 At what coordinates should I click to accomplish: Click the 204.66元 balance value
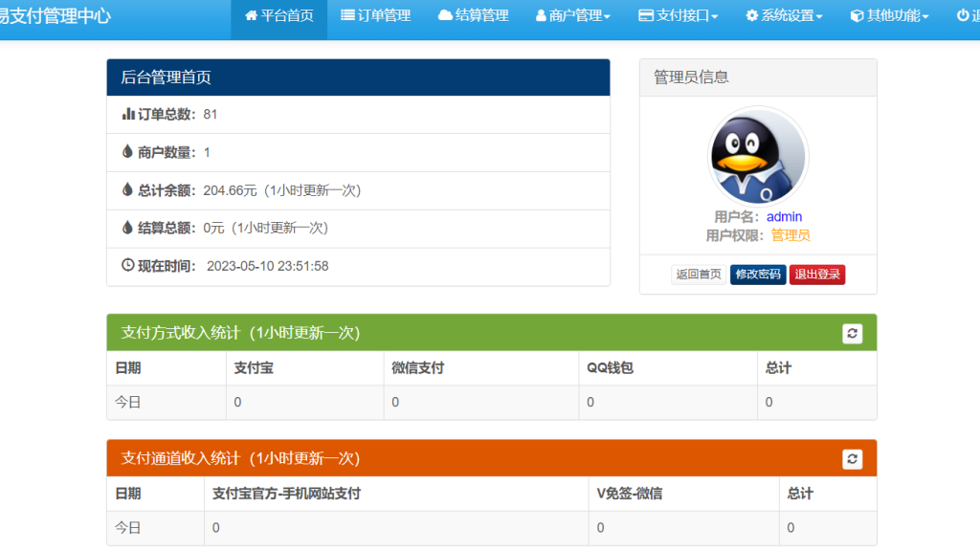pos(230,190)
